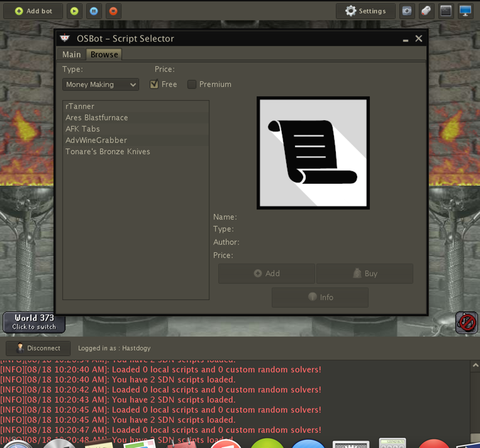Toggle the muted music icon
The width and height of the screenshot is (480, 448).
pos(467,322)
